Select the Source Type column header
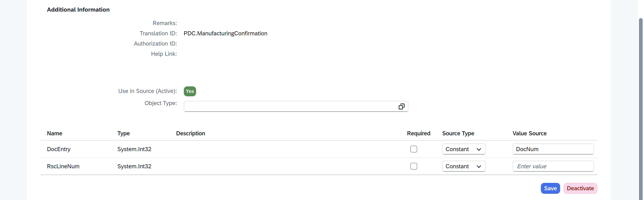The height and width of the screenshot is (200, 644). [458, 133]
